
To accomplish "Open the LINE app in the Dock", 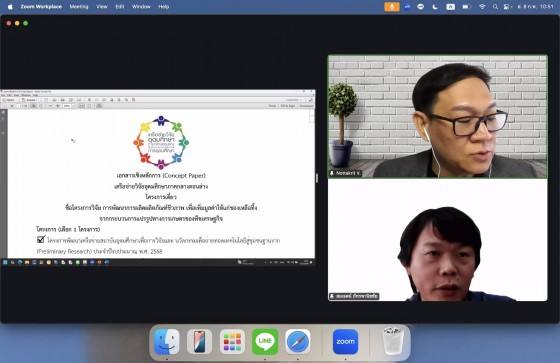I will [265, 342].
